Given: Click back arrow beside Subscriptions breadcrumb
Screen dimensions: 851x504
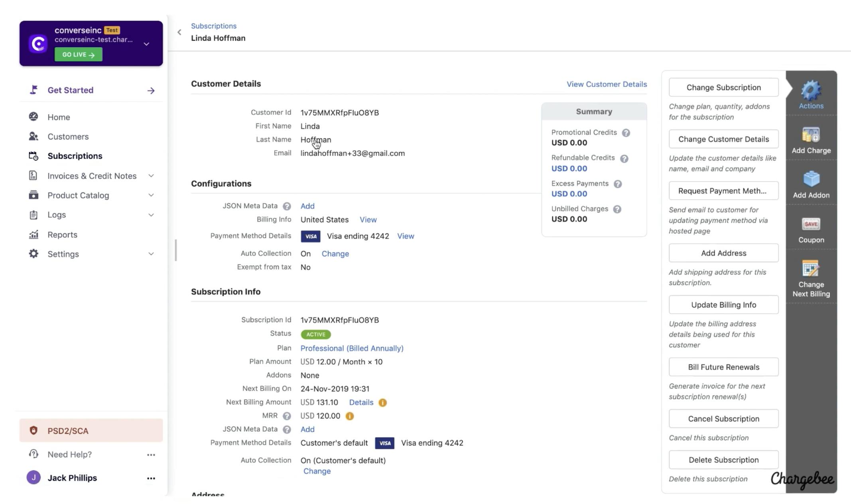Looking at the screenshot, I should (179, 32).
